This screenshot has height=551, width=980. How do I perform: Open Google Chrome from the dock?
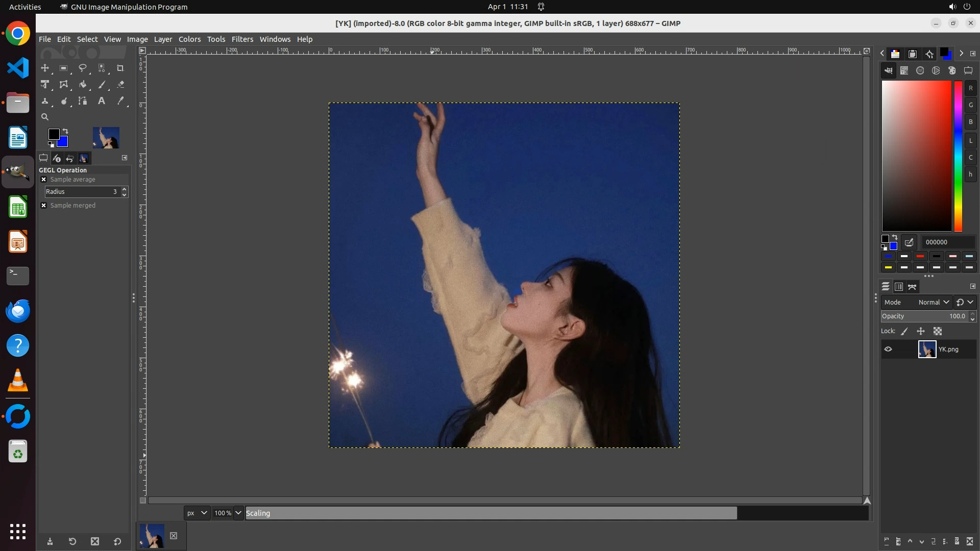(18, 34)
